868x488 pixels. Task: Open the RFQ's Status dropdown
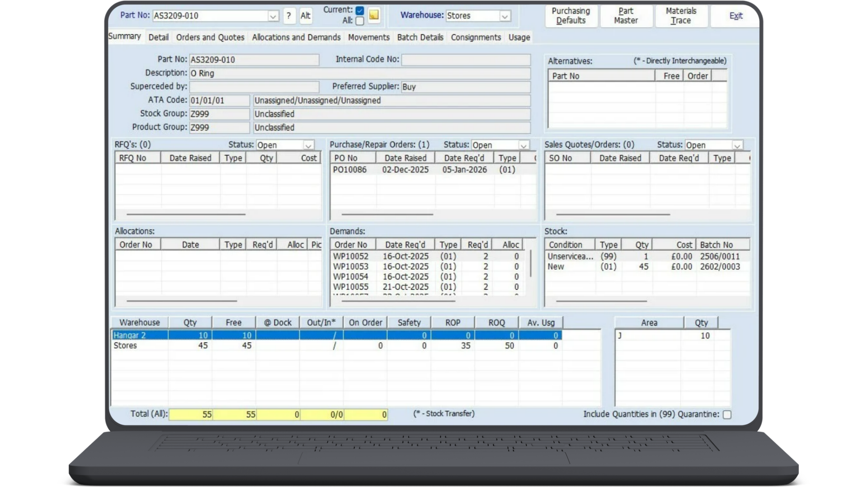click(x=308, y=145)
